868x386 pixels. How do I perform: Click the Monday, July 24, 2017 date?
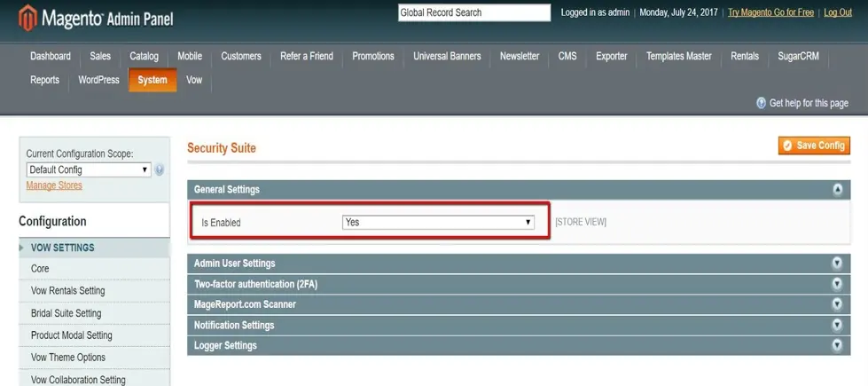678,12
